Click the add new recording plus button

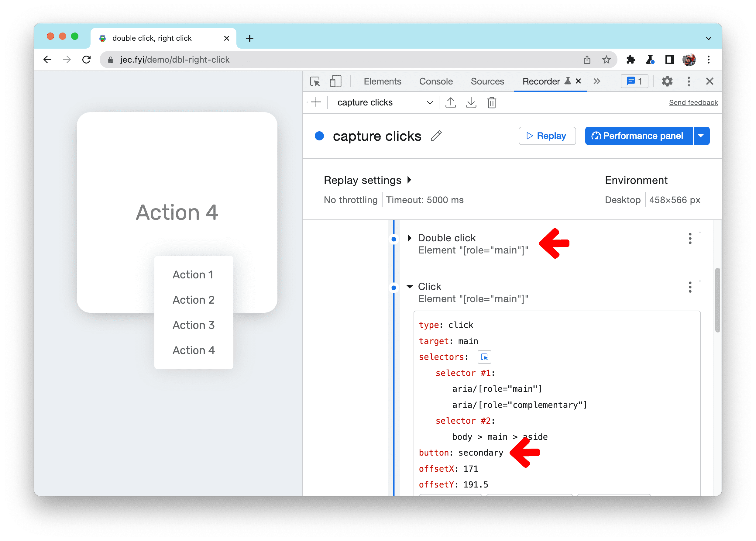[x=316, y=102]
